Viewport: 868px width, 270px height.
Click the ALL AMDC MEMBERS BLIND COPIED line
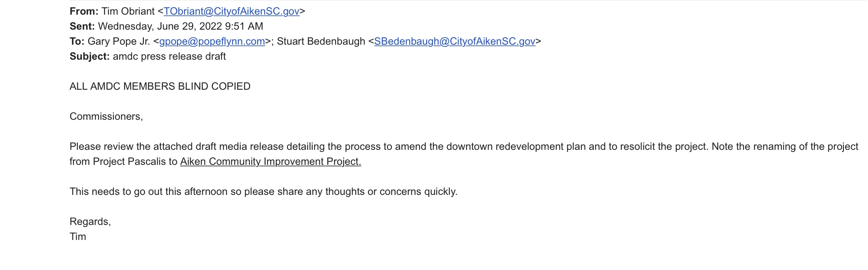[160, 87]
